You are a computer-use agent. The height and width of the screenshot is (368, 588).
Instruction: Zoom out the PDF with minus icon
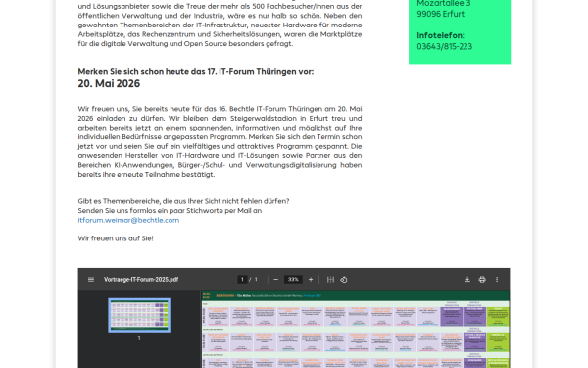coord(276,280)
